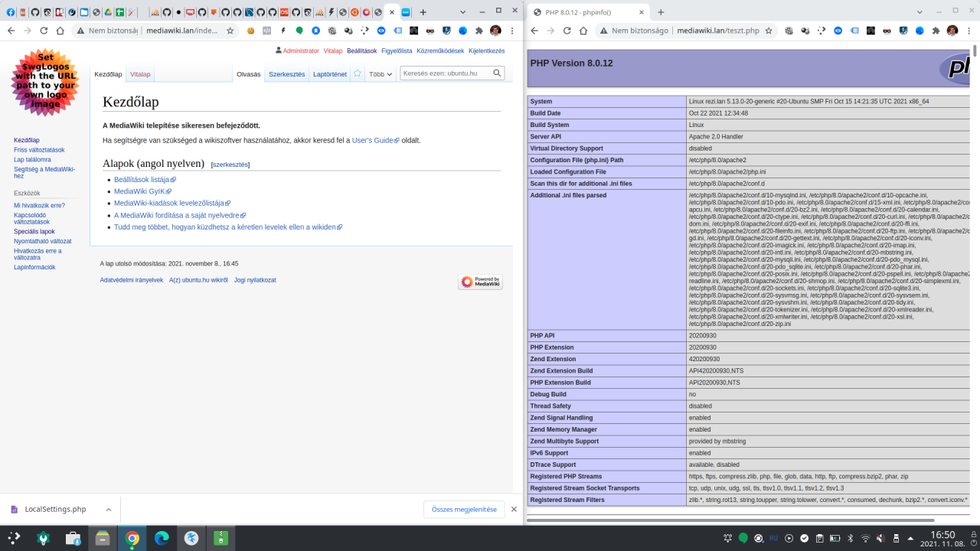Open the Administrator user page link

tap(301, 51)
